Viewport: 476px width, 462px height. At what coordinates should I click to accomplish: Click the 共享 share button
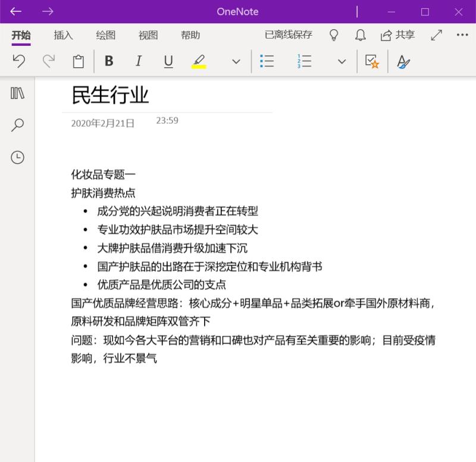(397, 35)
